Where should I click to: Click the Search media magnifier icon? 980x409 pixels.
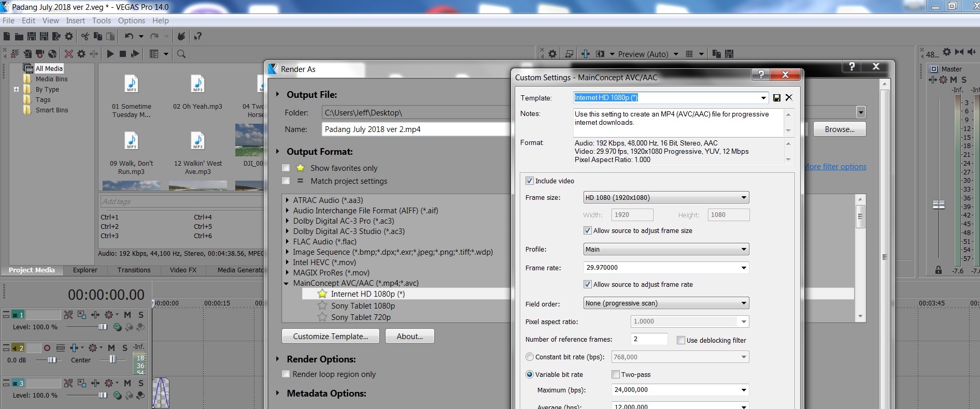(x=181, y=54)
